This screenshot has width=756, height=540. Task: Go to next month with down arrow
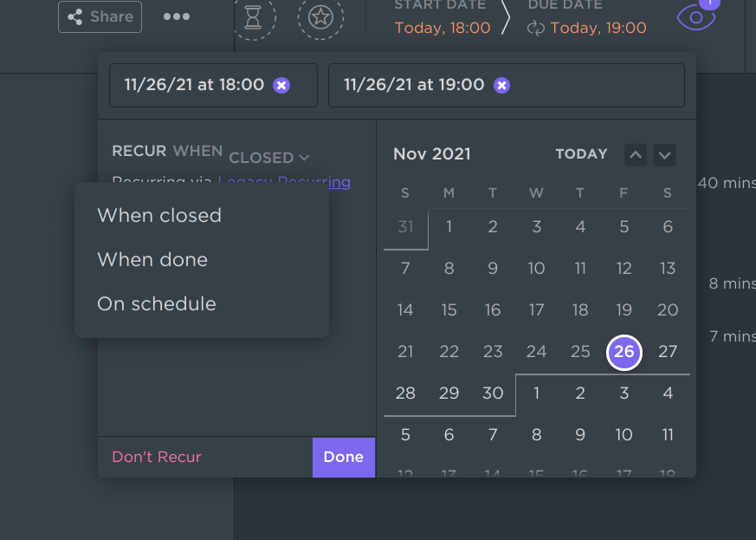pos(664,155)
